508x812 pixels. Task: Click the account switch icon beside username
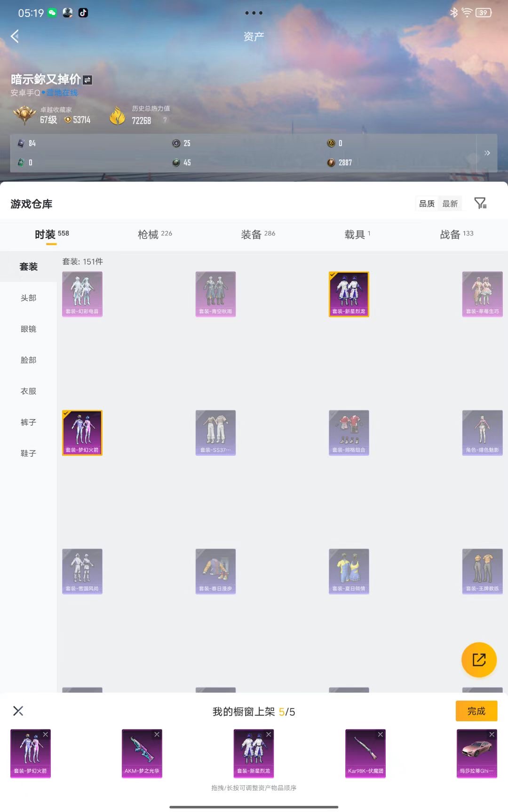(87, 80)
